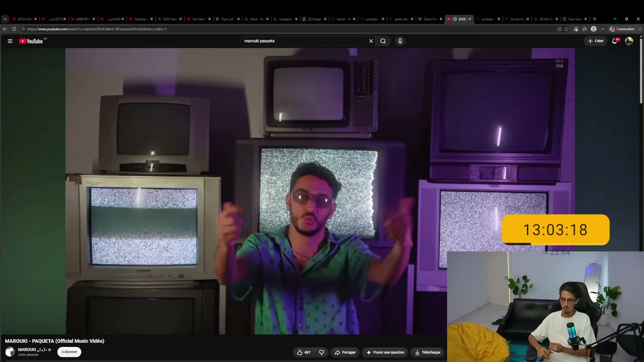Switch to the twitch tab

(345, 19)
